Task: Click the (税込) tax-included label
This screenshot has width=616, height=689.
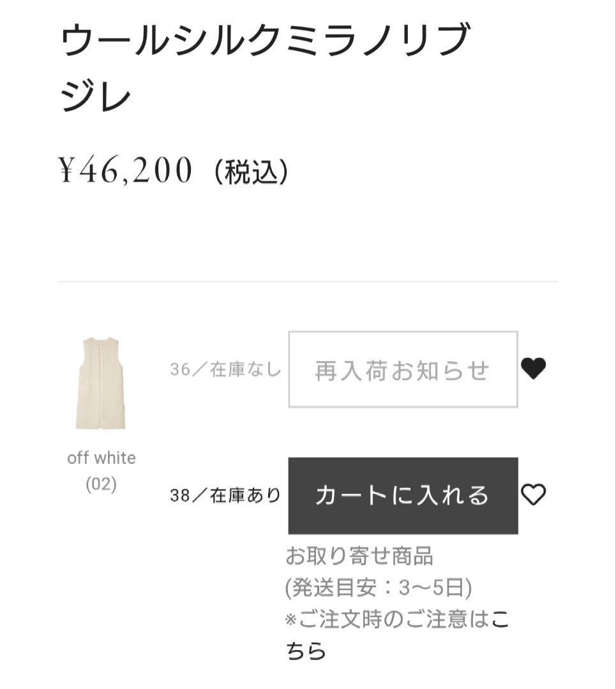Action: pos(251,172)
